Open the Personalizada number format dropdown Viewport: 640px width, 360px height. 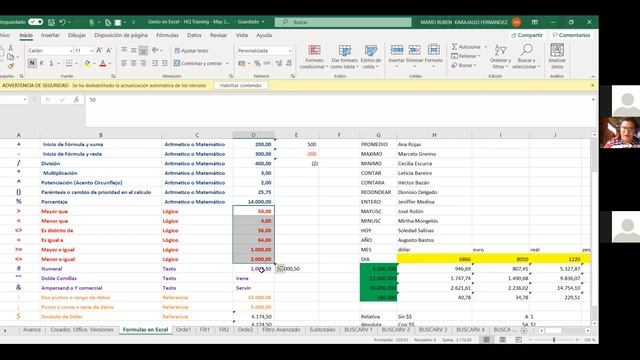coord(290,51)
